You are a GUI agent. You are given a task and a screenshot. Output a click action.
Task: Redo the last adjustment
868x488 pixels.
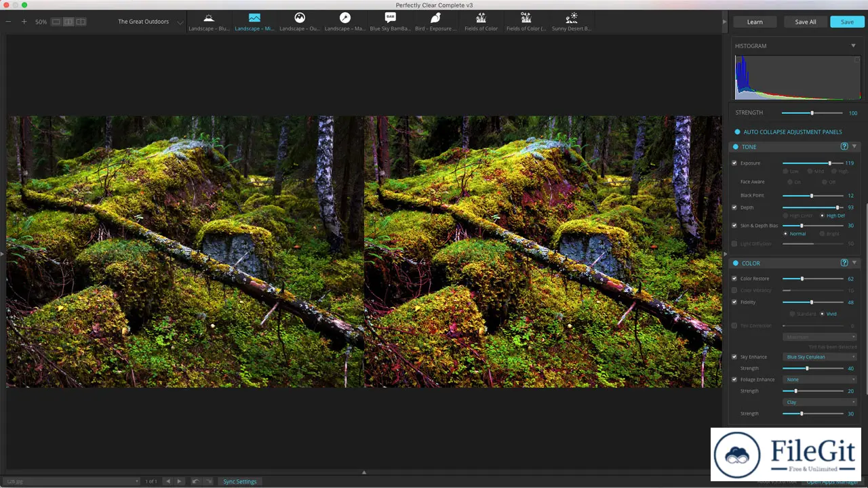(209, 482)
